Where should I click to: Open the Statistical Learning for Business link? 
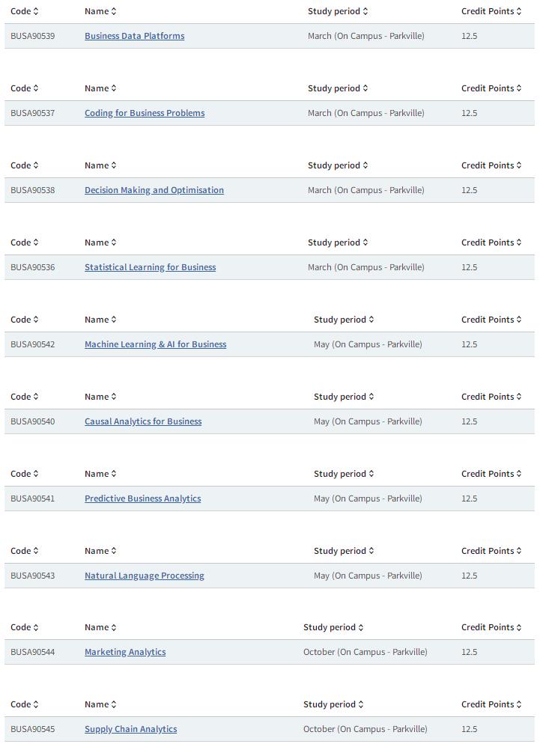[151, 267]
